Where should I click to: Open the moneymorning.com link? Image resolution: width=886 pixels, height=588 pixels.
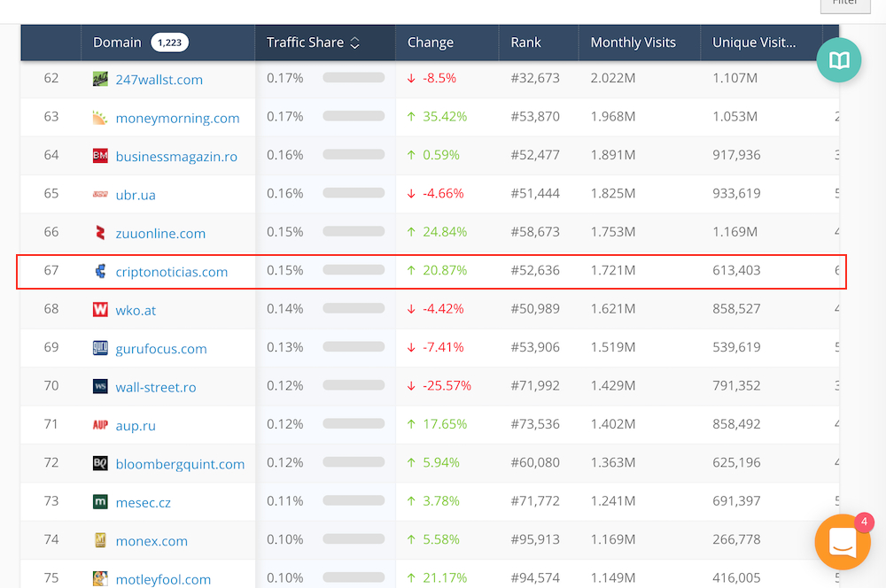click(177, 118)
